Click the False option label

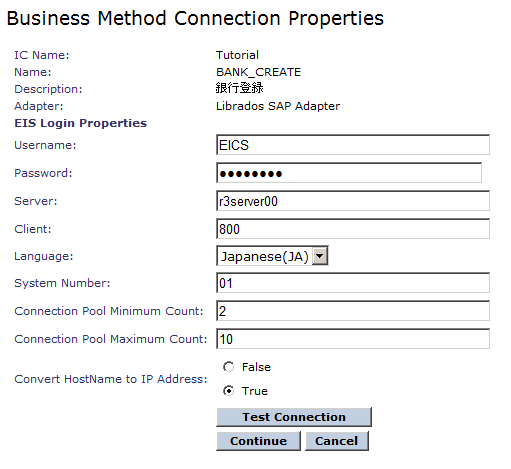[256, 367]
